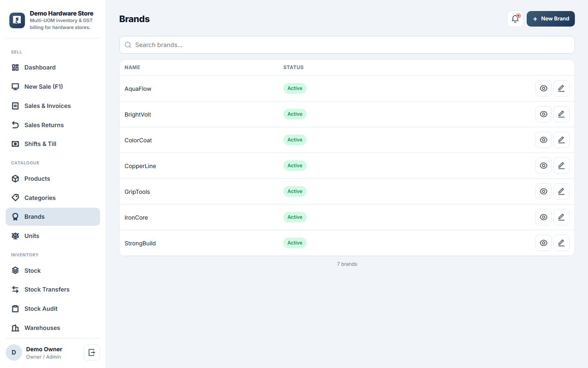Click the StrongBuild brand name
Viewport: 588px width, 368px height.
coord(140,243)
